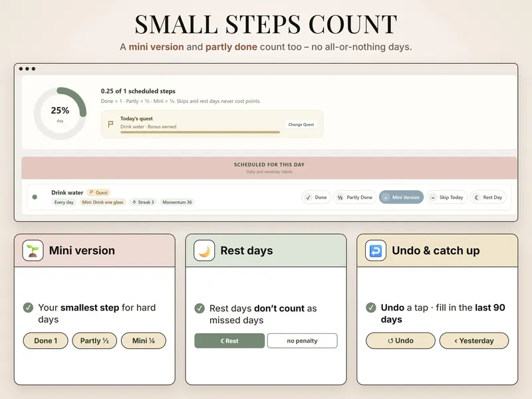
Task: Click the checkmark beside Undo a tap
Action: click(371, 307)
